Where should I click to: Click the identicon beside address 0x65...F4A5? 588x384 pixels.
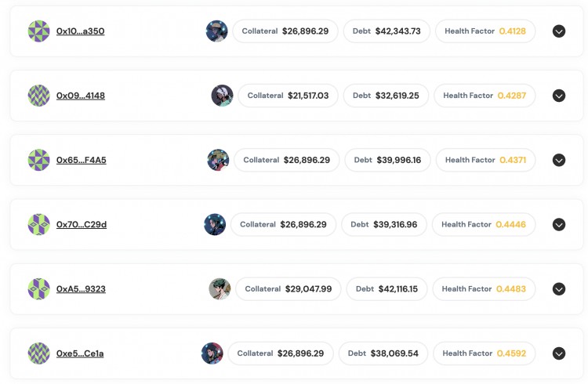point(38,160)
